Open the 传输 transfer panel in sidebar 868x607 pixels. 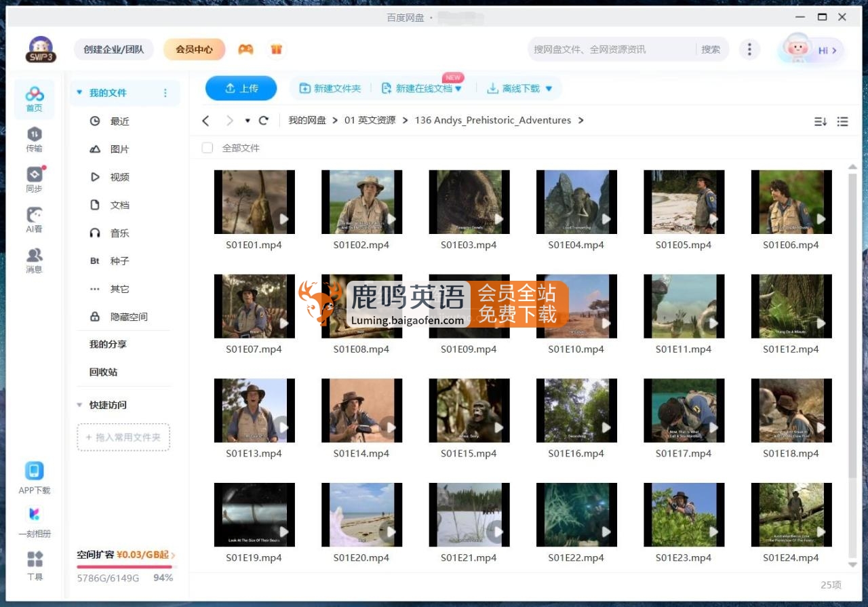click(34, 139)
